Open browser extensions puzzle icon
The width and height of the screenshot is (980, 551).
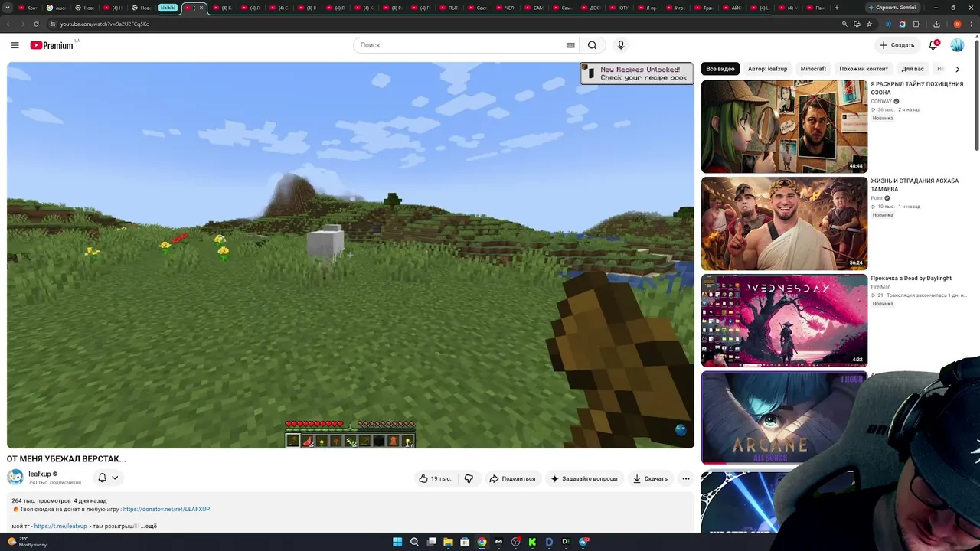916,24
